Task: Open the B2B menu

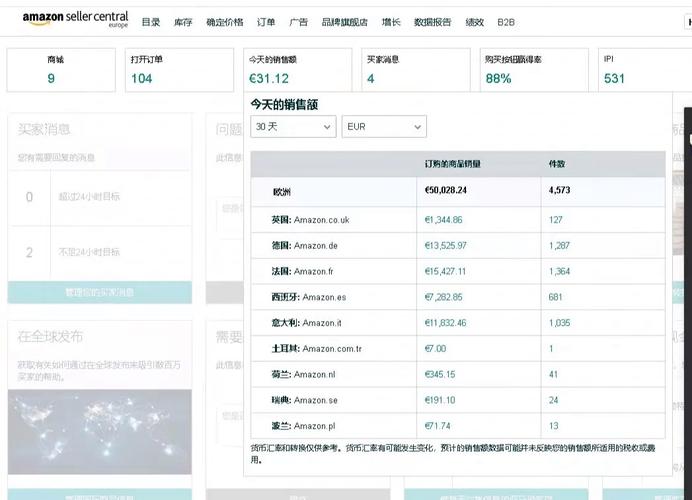Action: [506, 22]
